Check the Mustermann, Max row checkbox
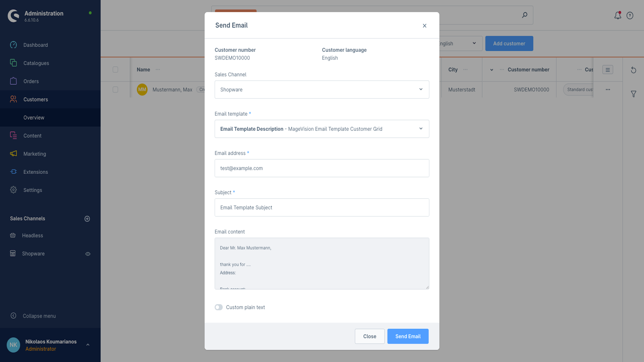The height and width of the screenshot is (362, 644). (115, 89)
